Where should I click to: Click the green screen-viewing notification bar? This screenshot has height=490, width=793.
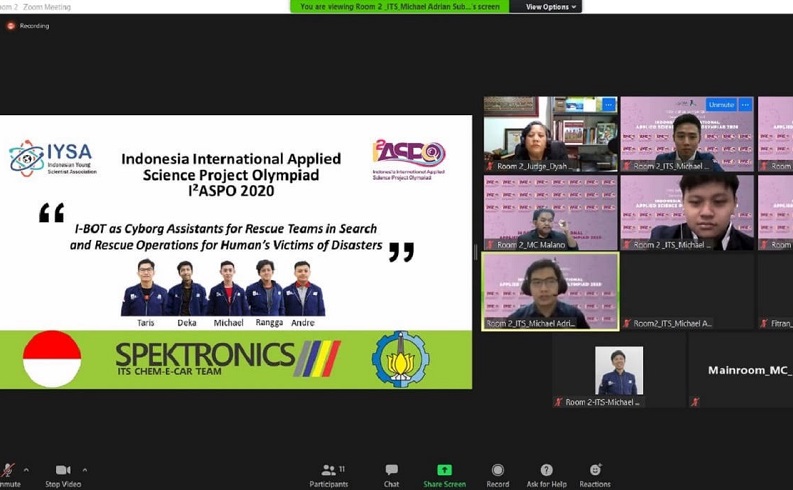[400, 7]
